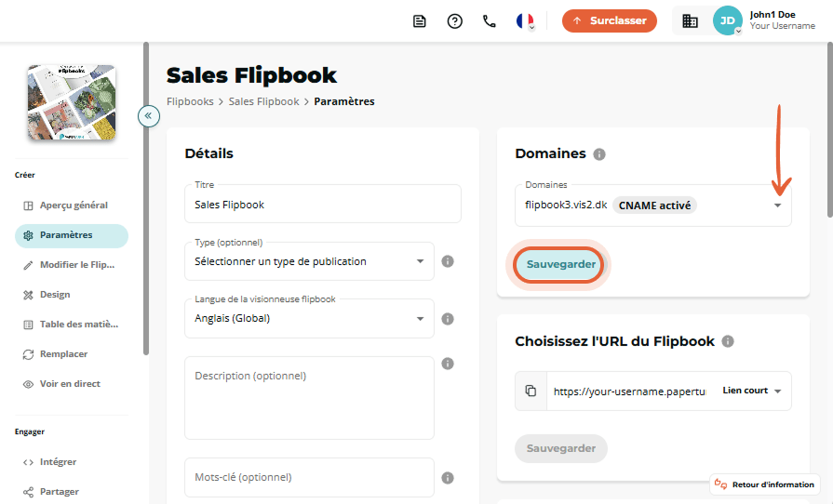
Task: Click the Surclasser upgrade button
Action: pos(610,20)
